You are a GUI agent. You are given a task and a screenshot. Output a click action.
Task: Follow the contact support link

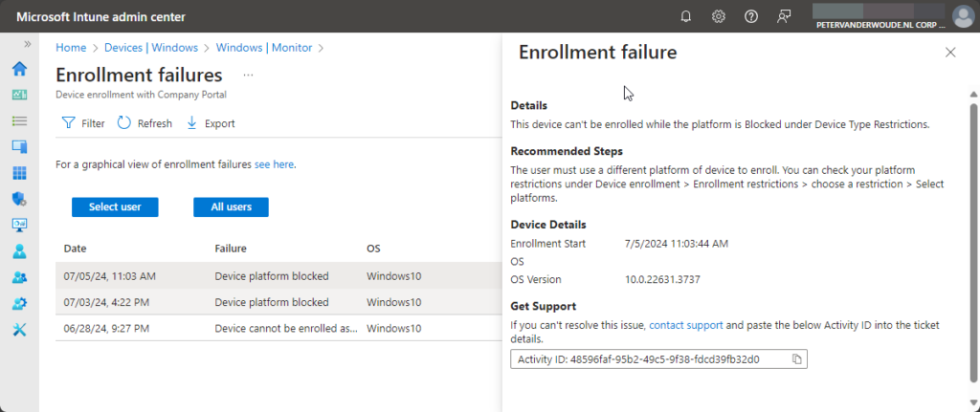click(x=685, y=326)
